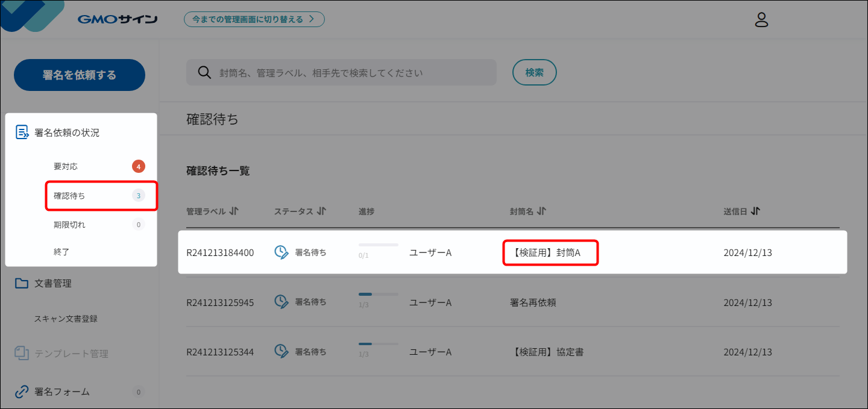Click the 文書管理 folder icon
The height and width of the screenshot is (409, 868).
tap(22, 283)
